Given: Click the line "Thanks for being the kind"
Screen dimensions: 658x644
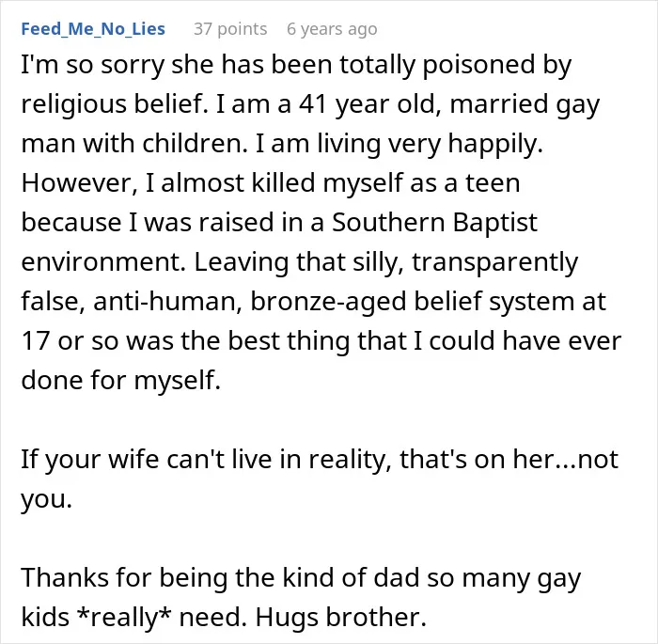Looking at the screenshot, I should (x=301, y=579).
